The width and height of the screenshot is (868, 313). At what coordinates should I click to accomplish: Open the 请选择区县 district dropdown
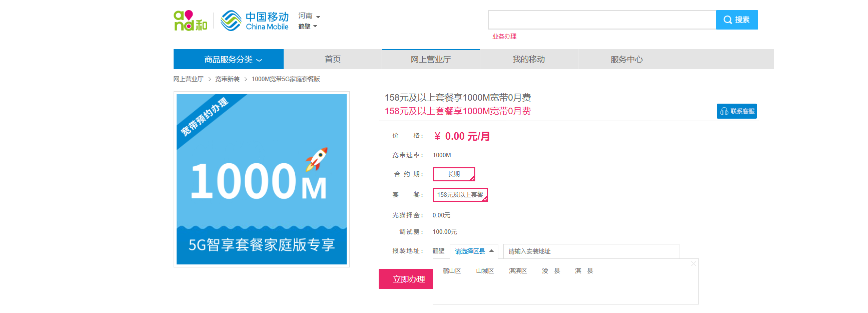coord(474,251)
